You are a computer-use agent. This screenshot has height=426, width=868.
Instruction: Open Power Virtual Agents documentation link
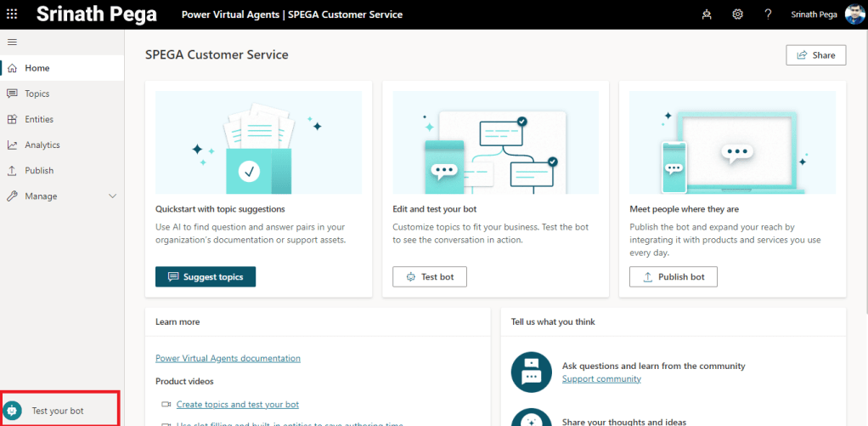pyautogui.click(x=228, y=359)
